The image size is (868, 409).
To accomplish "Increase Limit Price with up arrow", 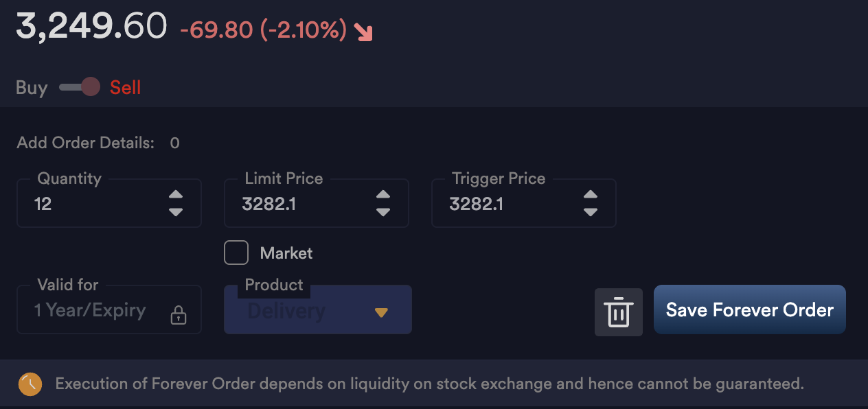I will [383, 195].
